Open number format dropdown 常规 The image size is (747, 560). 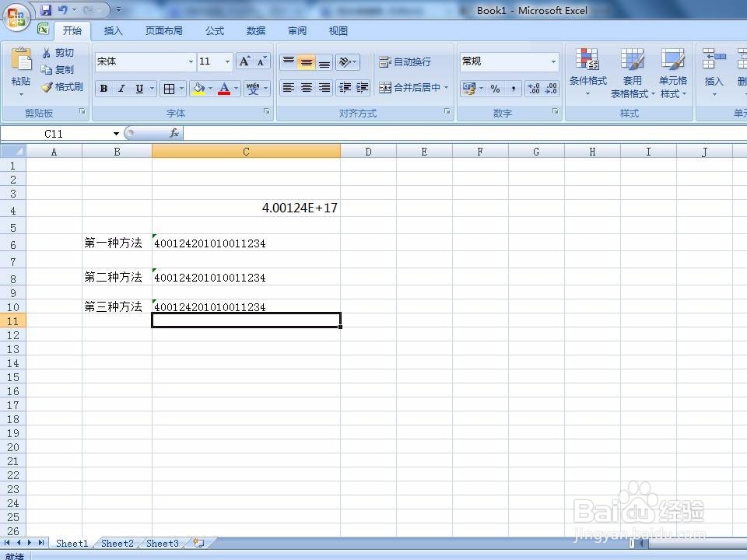tap(553, 61)
